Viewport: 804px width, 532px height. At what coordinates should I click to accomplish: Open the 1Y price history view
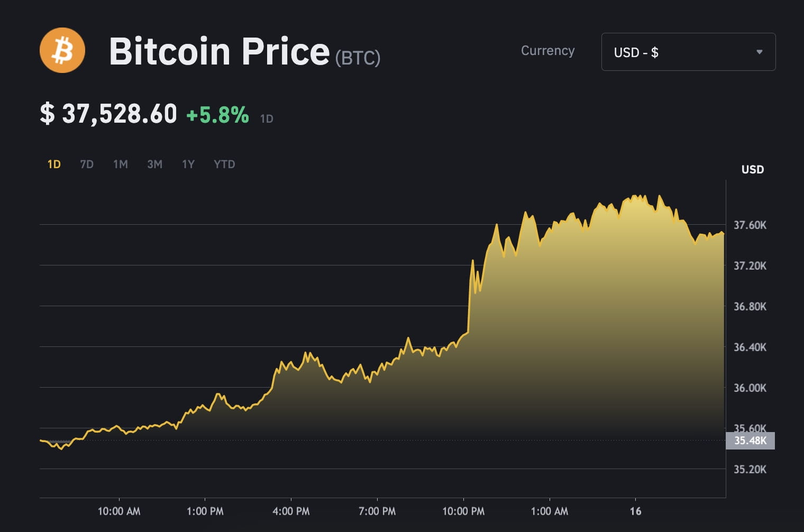[x=188, y=164]
